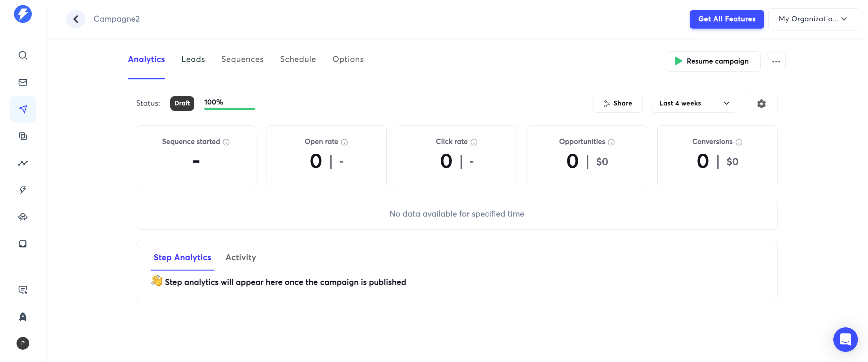
Task: Expand the My Organization dropdown
Action: [814, 19]
